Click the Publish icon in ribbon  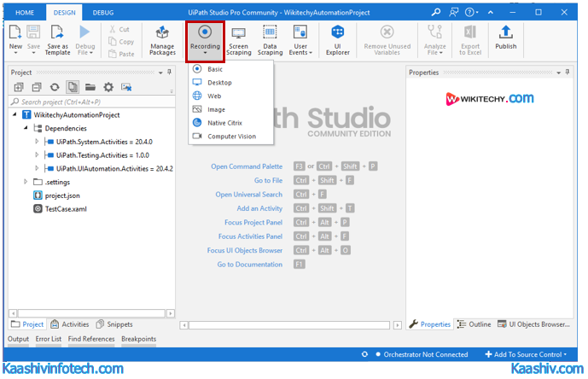tap(505, 39)
